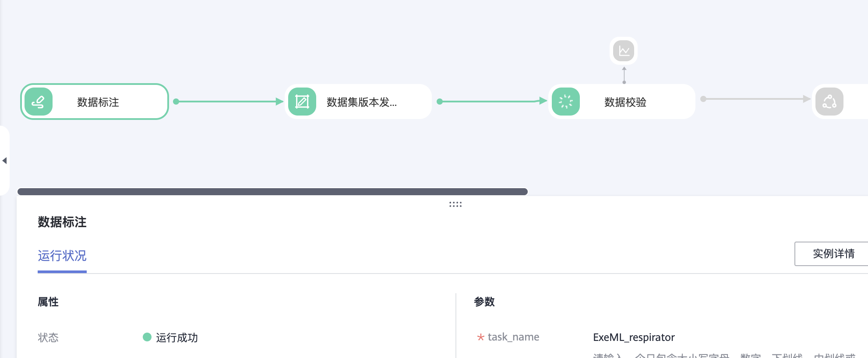Click the 数据集版本发布 node's green icon
This screenshot has height=358, width=868.
click(302, 102)
